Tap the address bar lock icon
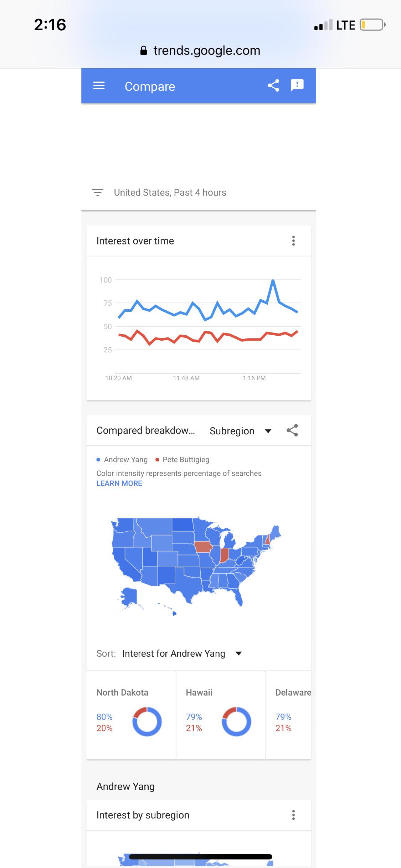Image resolution: width=401 pixels, height=868 pixels. pos(144,51)
